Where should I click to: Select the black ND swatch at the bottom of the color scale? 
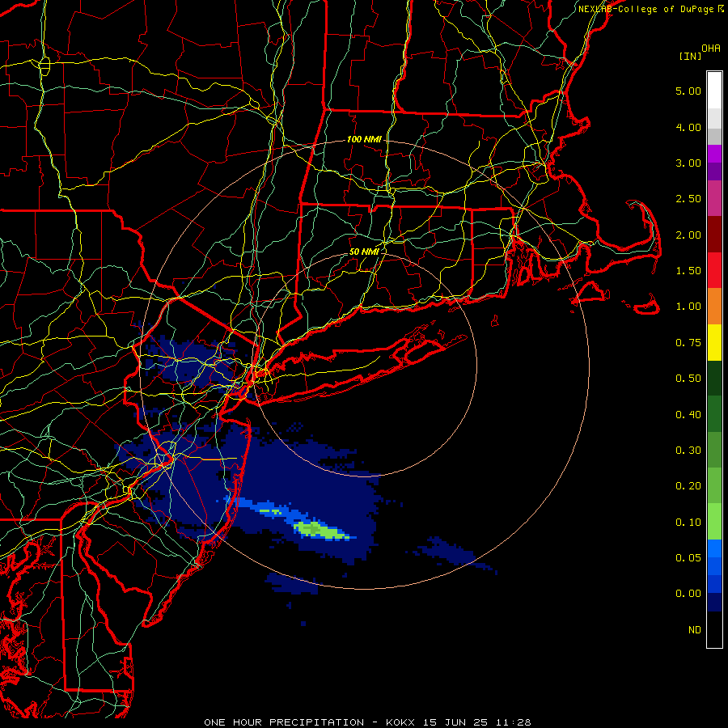click(x=714, y=629)
